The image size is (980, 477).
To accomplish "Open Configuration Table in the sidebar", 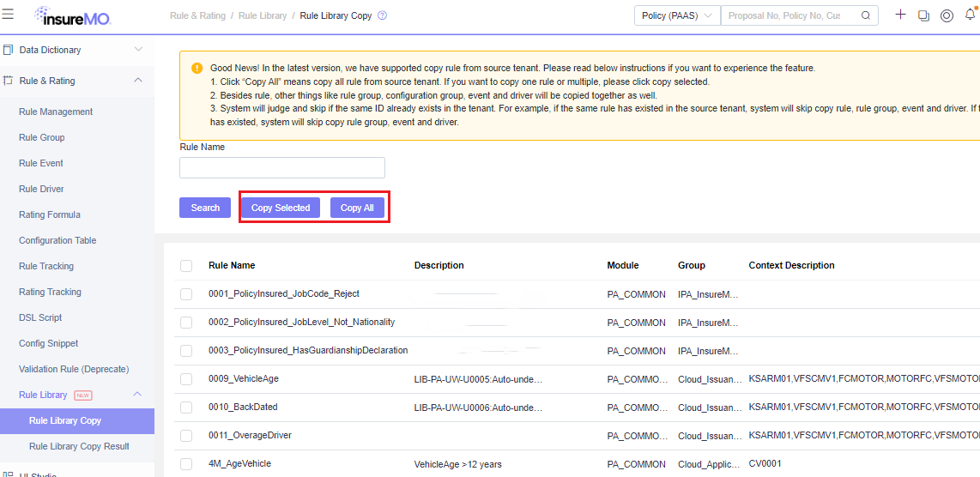I will pyautogui.click(x=57, y=241).
